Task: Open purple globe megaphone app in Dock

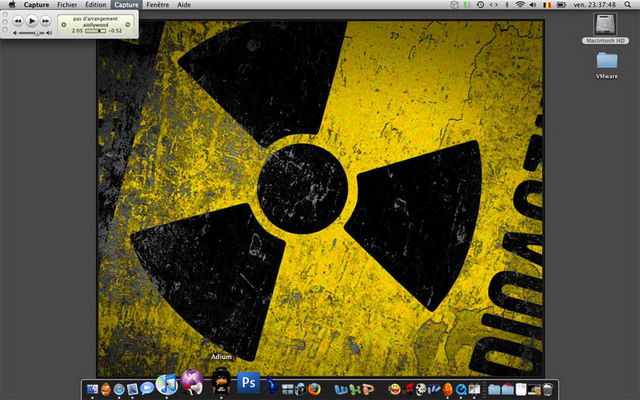Action: [192, 382]
